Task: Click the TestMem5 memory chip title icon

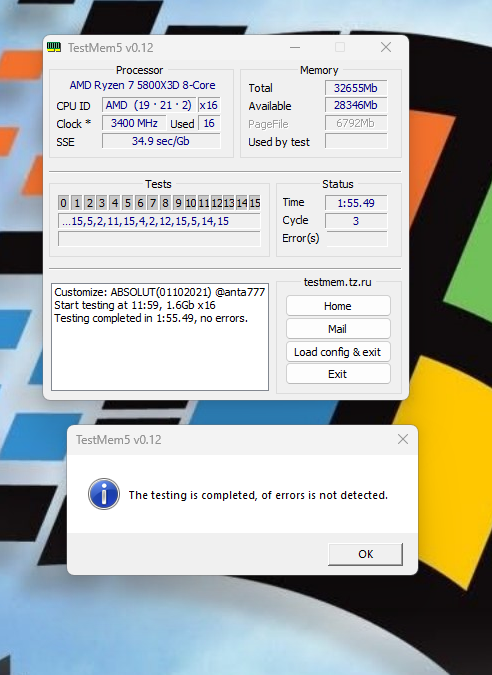Action: (x=54, y=47)
